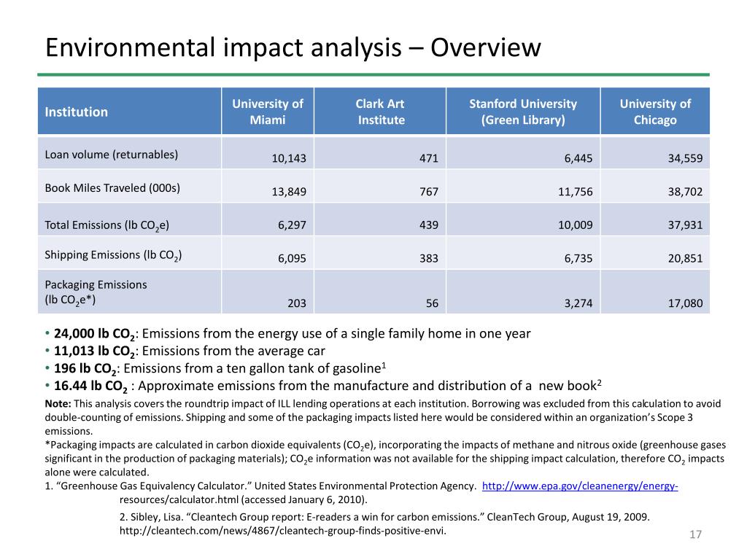Viewport: 747px width, 560px height.
Task: Click the 'Book Miles Traveled (000s)' row label
Action: (x=112, y=188)
